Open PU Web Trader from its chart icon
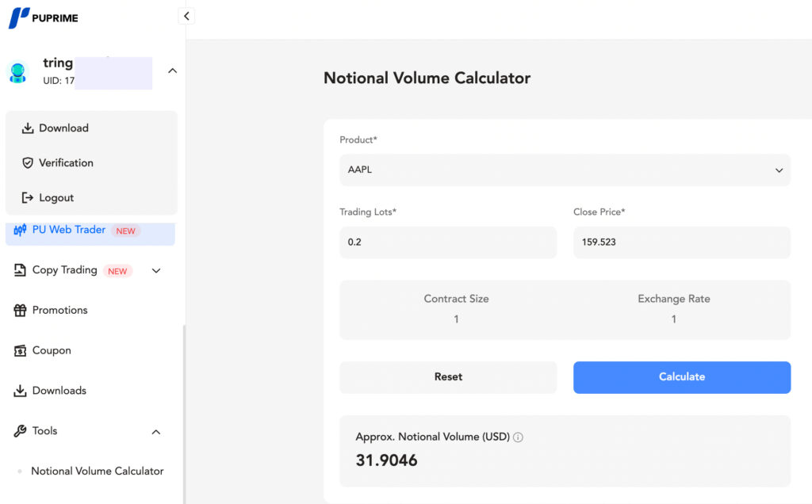The image size is (812, 504). (19, 231)
